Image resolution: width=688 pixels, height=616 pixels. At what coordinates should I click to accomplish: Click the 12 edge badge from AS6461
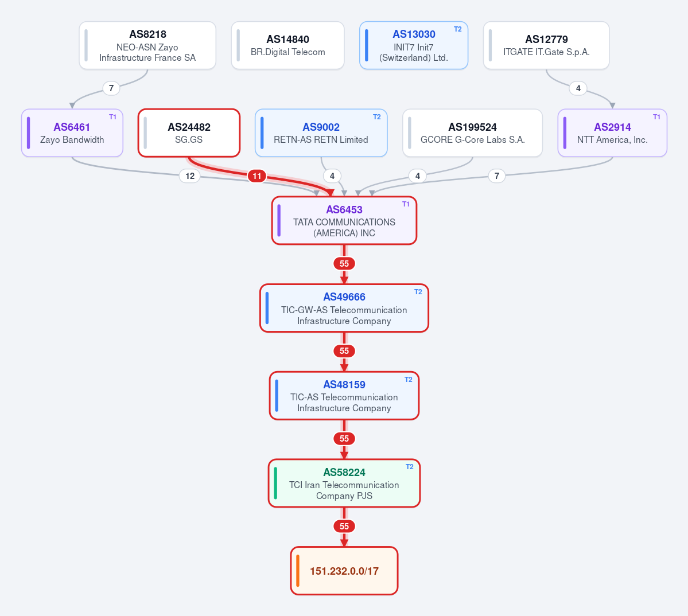pos(189,176)
